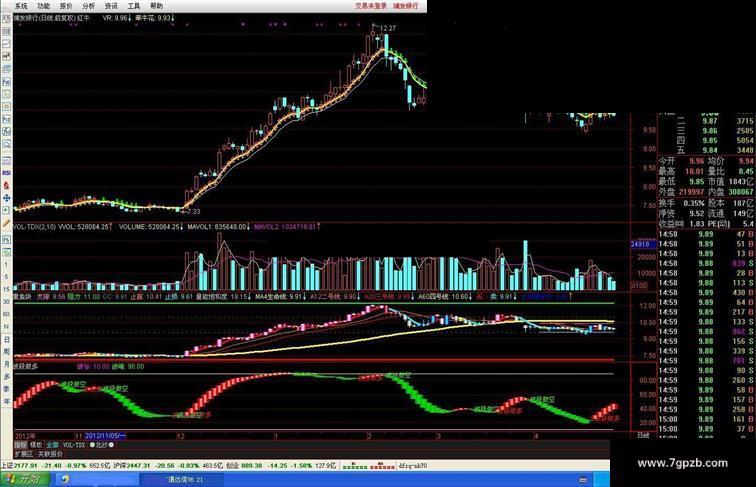Click the 通达信 taskbar window button
The image size is (756, 487).
[182, 480]
